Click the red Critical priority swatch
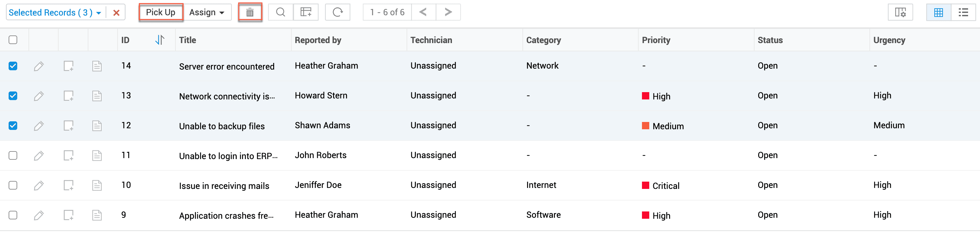Screen dimensions: 980x232 (645, 186)
